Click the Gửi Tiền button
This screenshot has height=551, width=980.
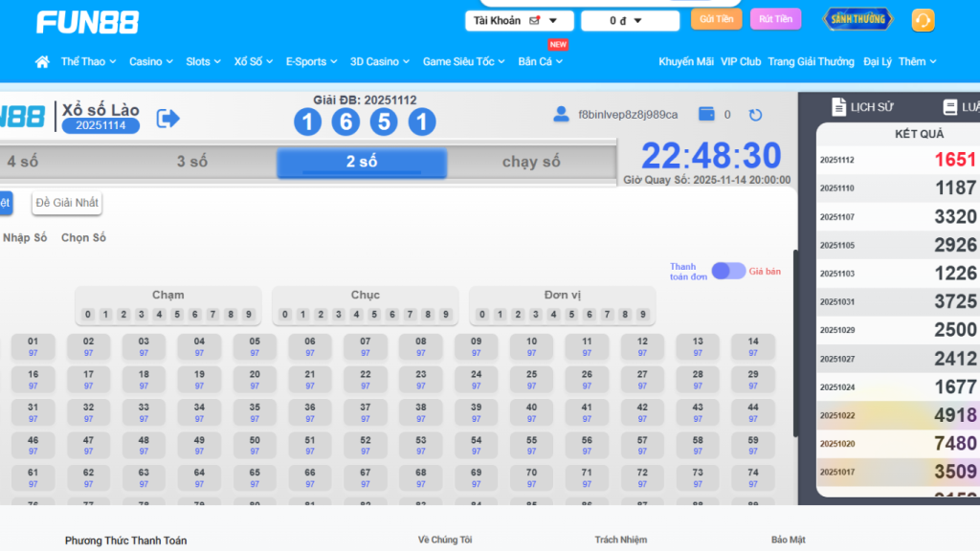click(716, 19)
